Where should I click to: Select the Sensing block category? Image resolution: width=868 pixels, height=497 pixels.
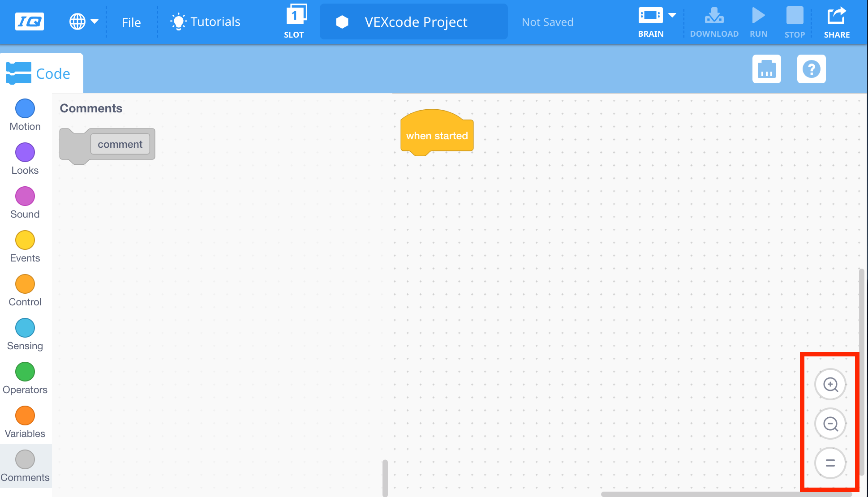tap(25, 328)
